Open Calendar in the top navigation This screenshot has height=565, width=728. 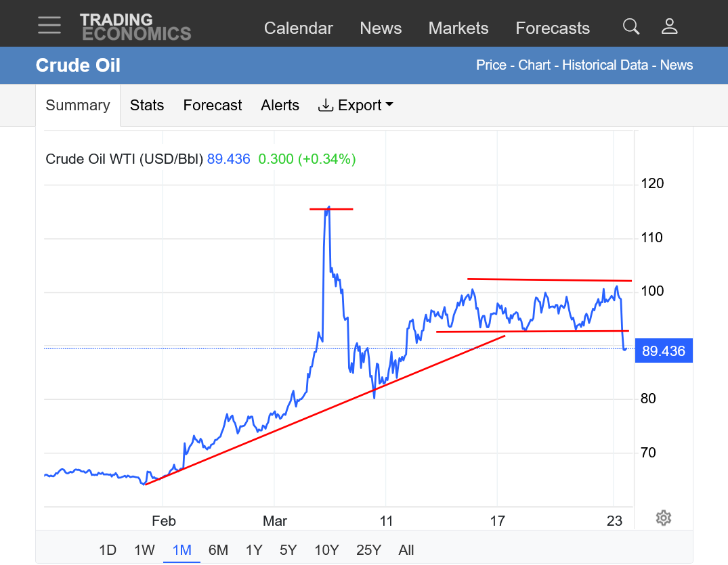pos(298,28)
